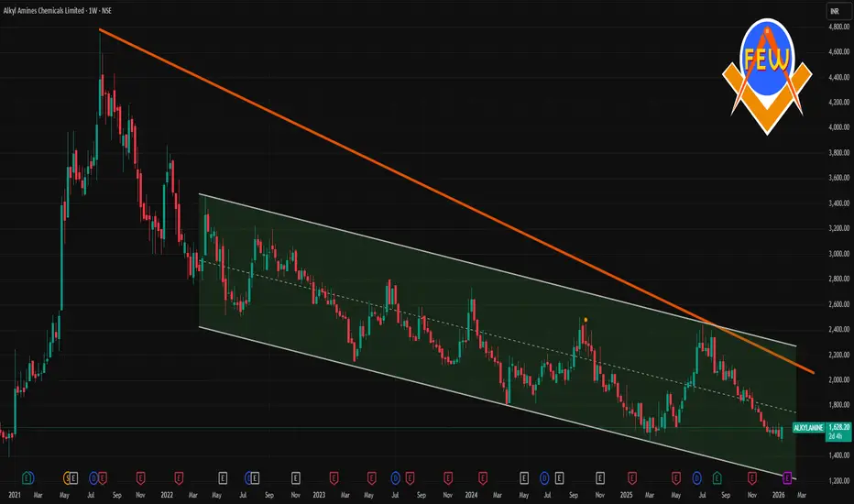Open the white earnings marker at November 2024
The height and width of the screenshot is (504, 854).
599,477
